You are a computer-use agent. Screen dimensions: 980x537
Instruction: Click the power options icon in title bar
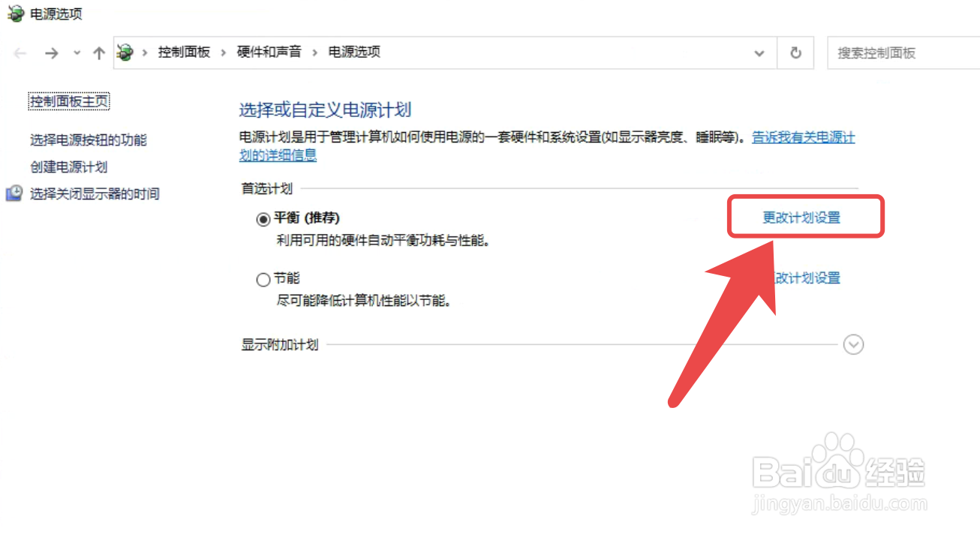point(14,13)
